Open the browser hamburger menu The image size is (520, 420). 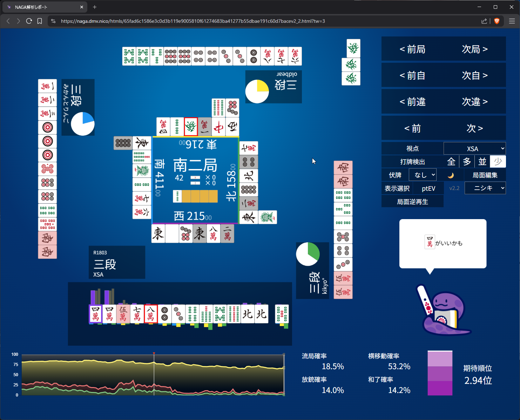[x=512, y=21]
